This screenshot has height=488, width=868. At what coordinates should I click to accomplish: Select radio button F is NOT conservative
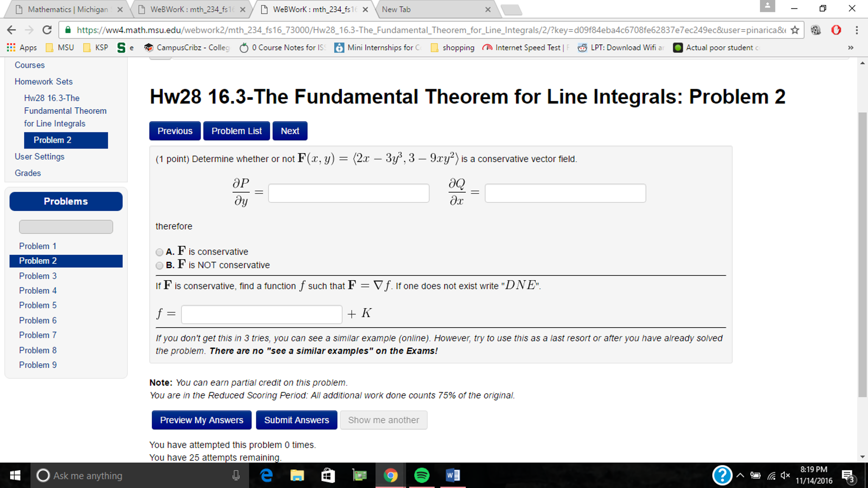pos(158,266)
